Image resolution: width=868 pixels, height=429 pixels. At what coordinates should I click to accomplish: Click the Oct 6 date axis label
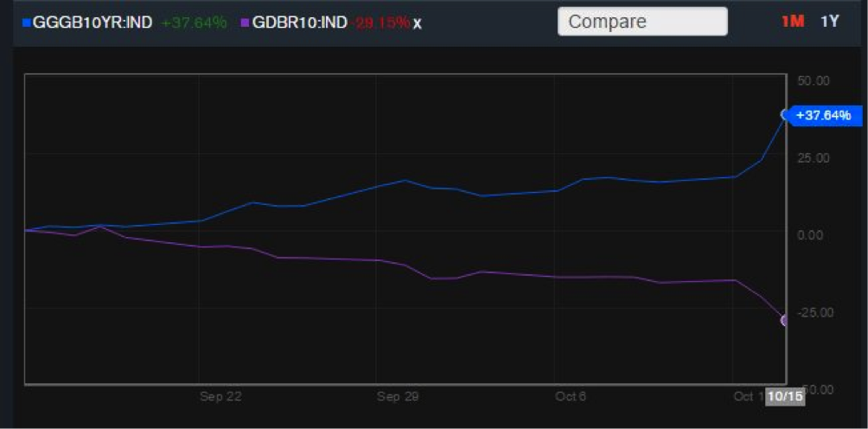tap(571, 396)
